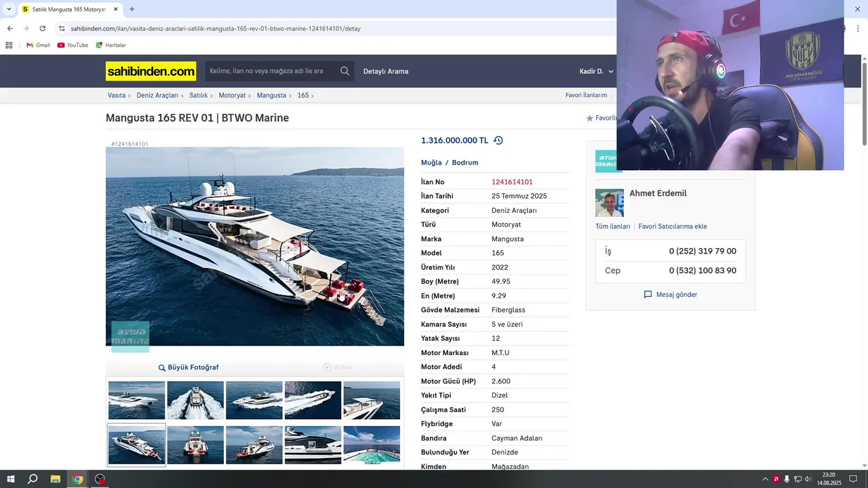Screen dimensions: 868x488
Task: Go to Vasıta breadcrumb
Action: coord(117,96)
